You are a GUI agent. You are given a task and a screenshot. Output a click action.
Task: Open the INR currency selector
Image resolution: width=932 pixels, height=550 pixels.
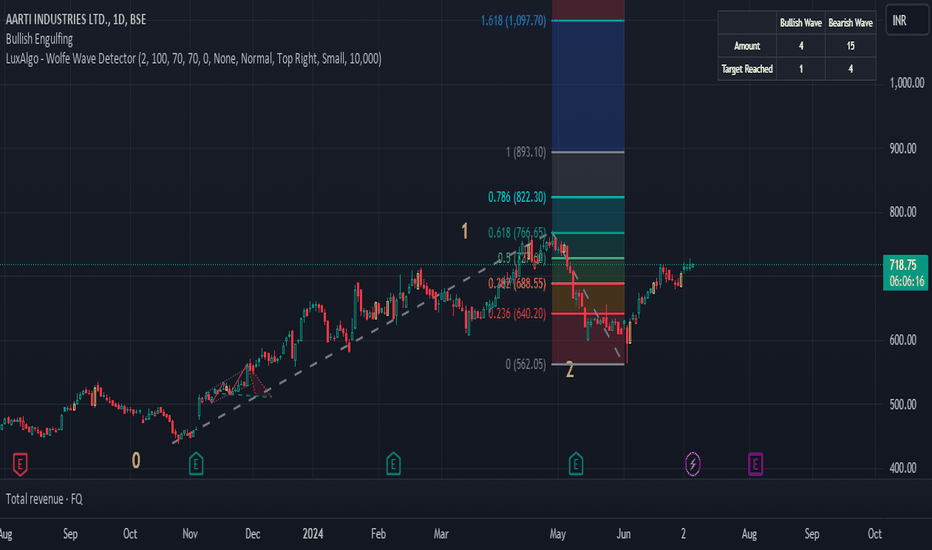coord(906,20)
